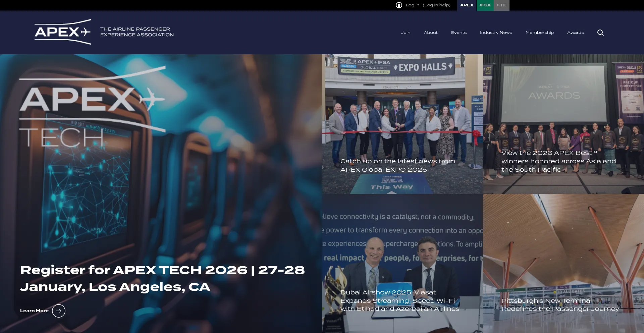Switch to the IFSA site tab
The width and height of the screenshot is (644, 333).
point(485,5)
